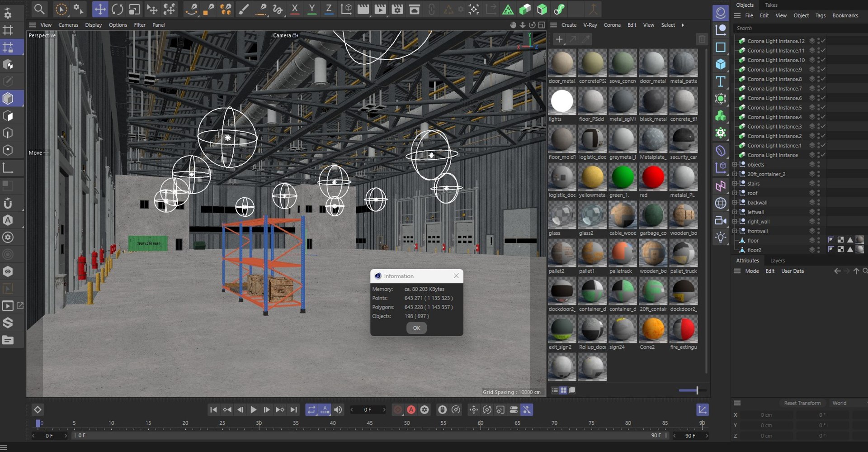Toggle Z axis lock
Screen dimensions: 868x452
pyautogui.click(x=329, y=9)
